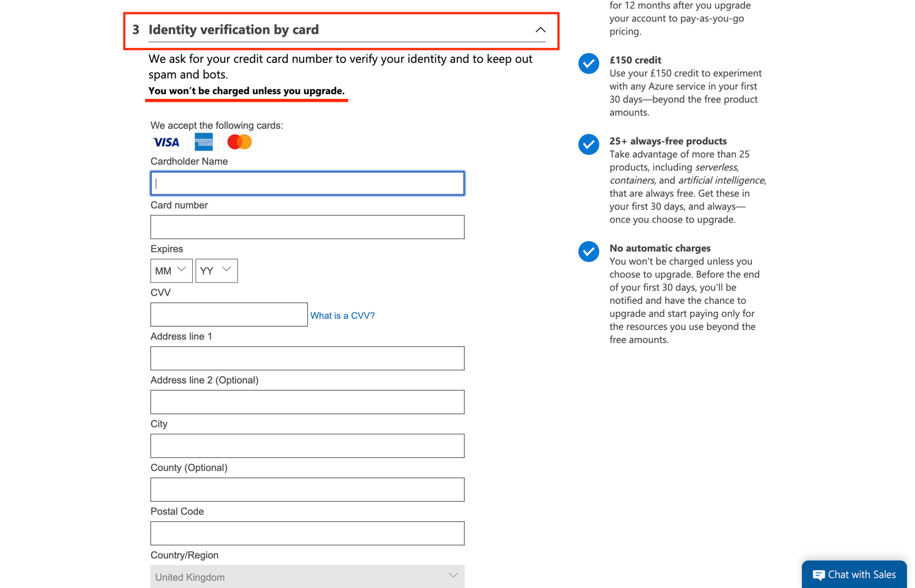Click the chat bubble icon on Chat with Sales

point(819,574)
